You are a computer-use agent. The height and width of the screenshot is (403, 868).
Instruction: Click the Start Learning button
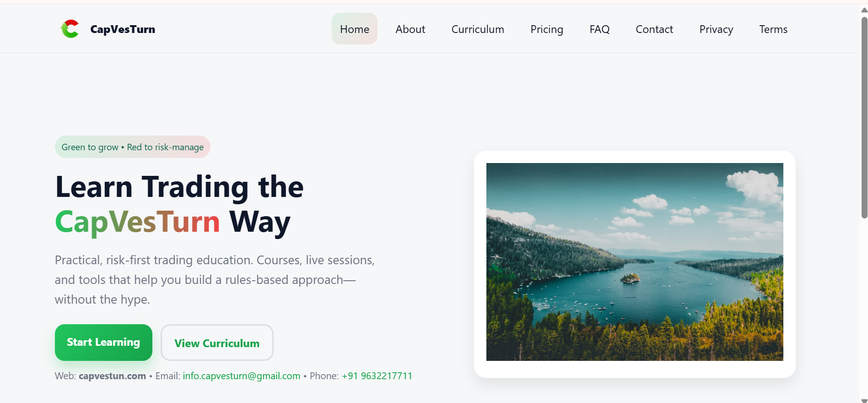pos(103,343)
